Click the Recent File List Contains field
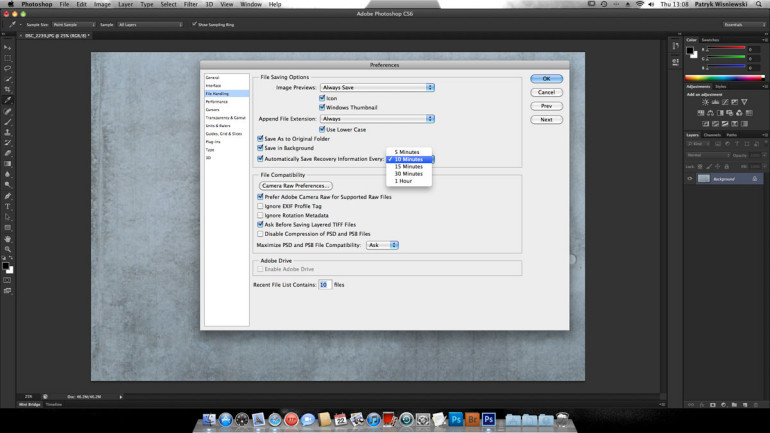This screenshot has height=433, width=770. (325, 285)
